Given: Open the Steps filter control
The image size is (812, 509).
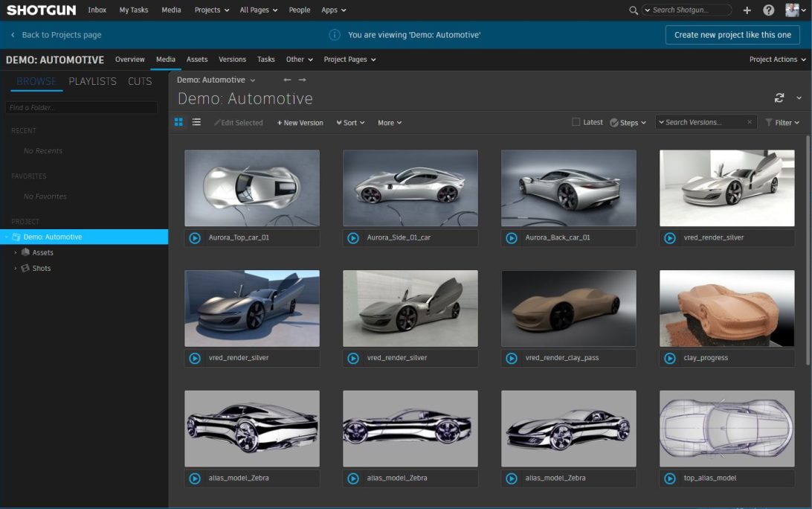Looking at the screenshot, I should [x=627, y=122].
